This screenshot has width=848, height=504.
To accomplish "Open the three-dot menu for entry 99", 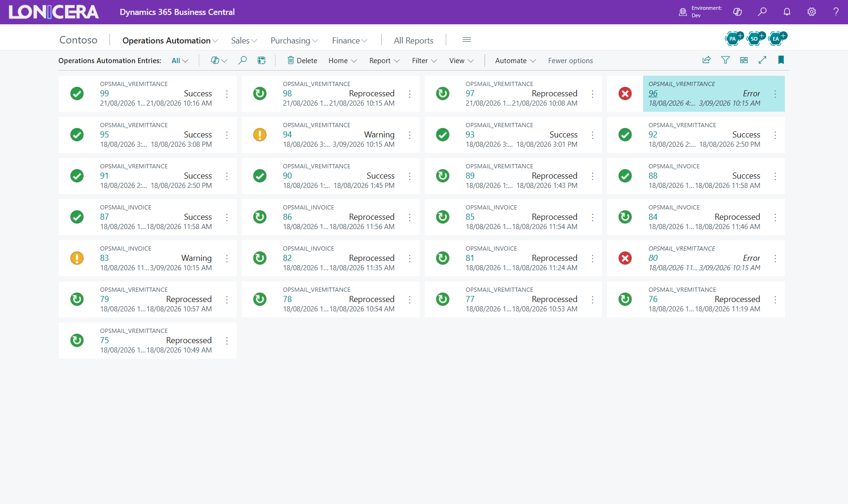I will click(x=227, y=94).
